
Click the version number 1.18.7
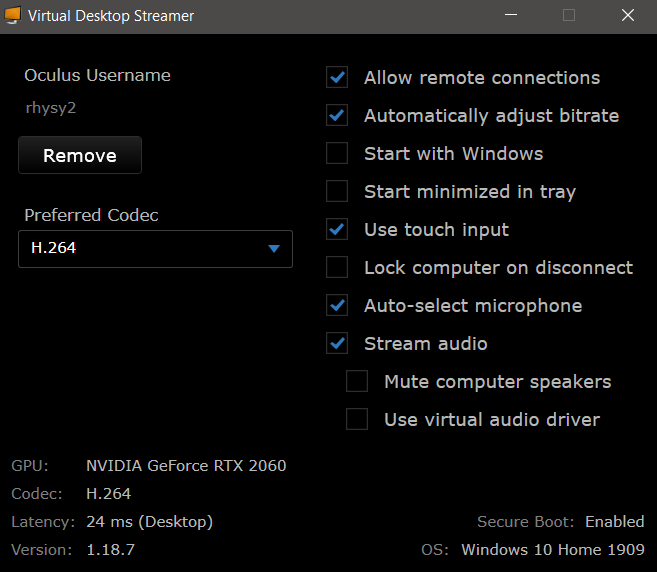tap(110, 550)
